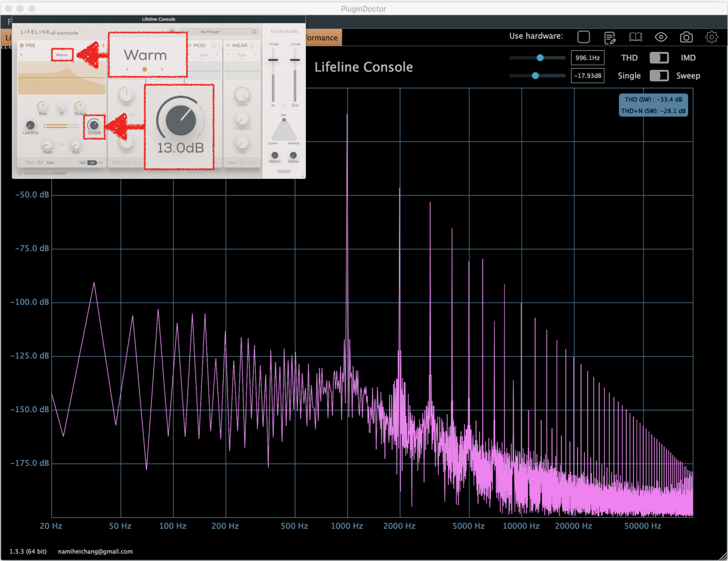The image size is (728, 561).
Task: Click the preset search magnifier in Lifeline Console
Action: tap(254, 32)
